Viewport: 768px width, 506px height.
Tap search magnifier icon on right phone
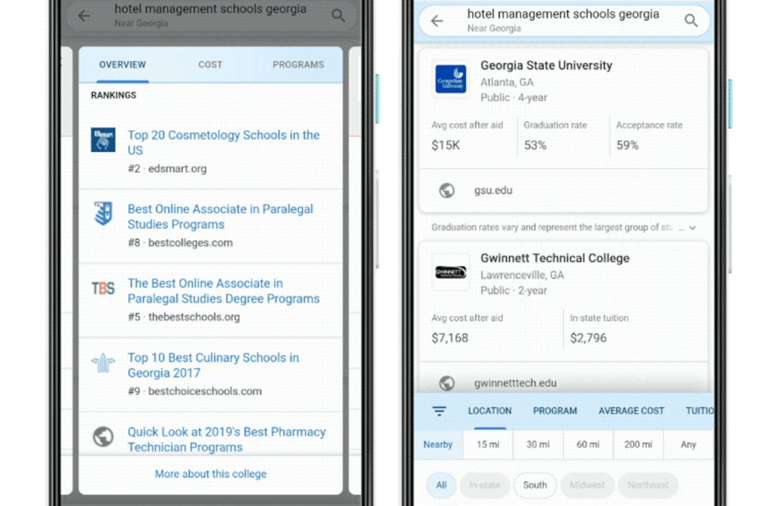point(691,20)
